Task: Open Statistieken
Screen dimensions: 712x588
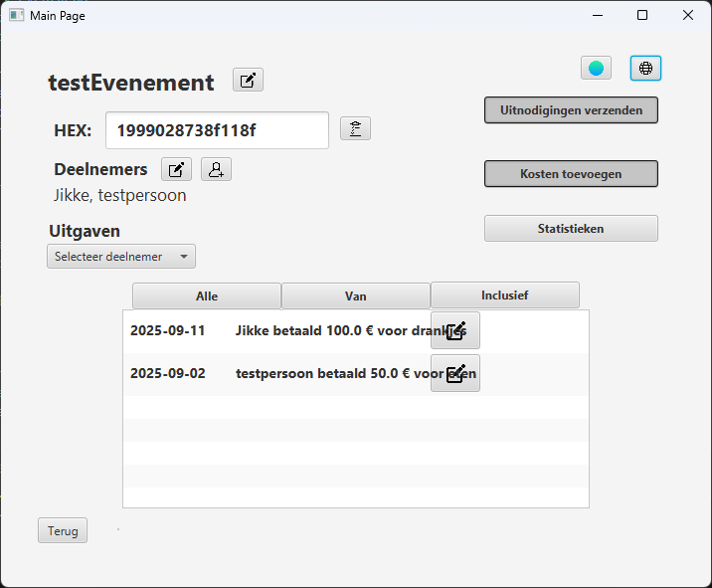Action: (571, 229)
